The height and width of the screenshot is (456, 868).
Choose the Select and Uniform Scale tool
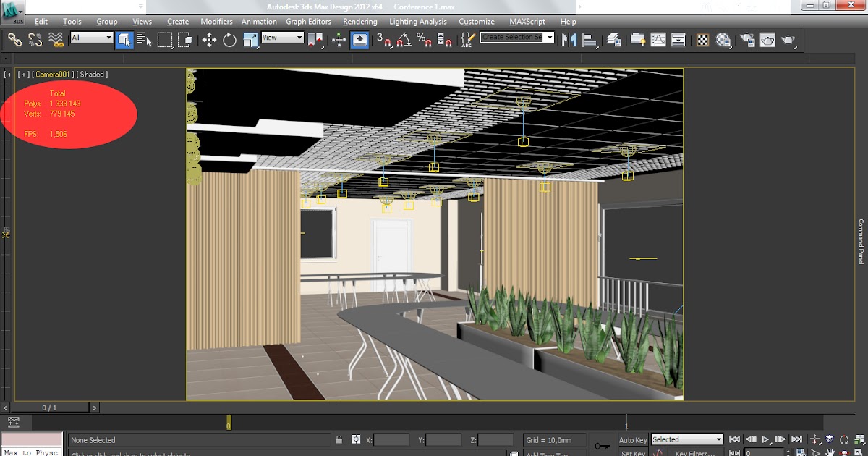click(250, 40)
